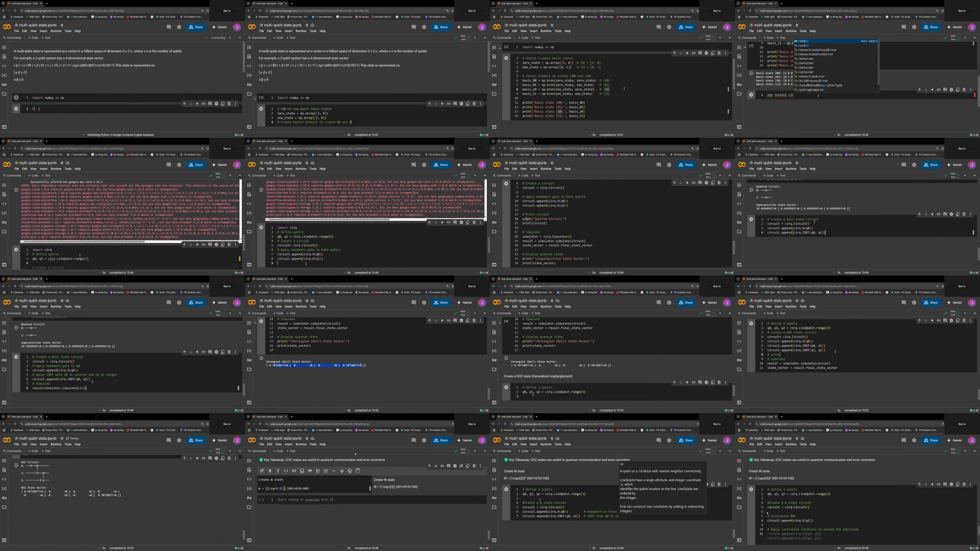Screen dimensions: 980x551
Task: Toggle the "GHZ Circuit:" output visibility
Action: tap(16, 465)
